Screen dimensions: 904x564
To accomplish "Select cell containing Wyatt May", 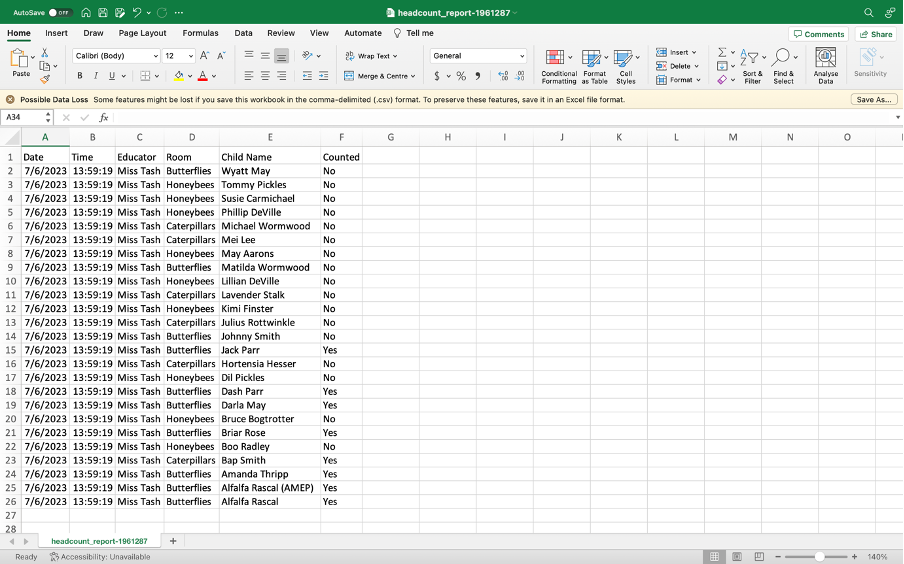I will click(x=246, y=171).
